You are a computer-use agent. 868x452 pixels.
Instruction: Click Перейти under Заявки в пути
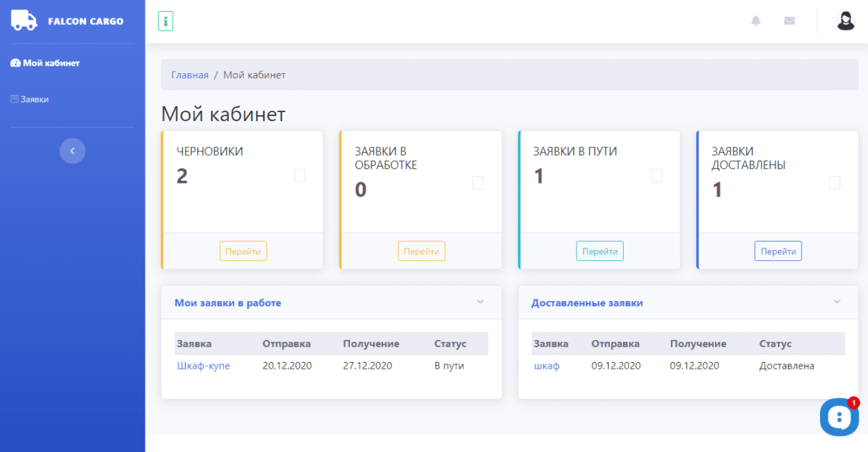pos(599,251)
